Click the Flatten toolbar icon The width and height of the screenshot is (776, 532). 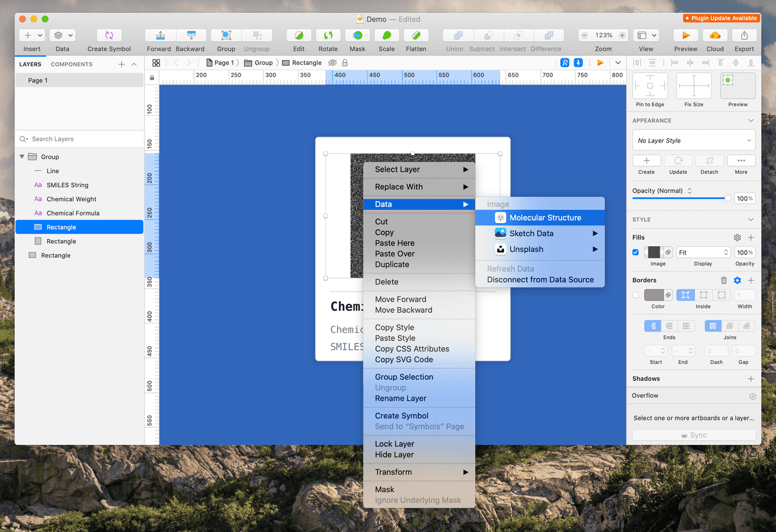(415, 36)
